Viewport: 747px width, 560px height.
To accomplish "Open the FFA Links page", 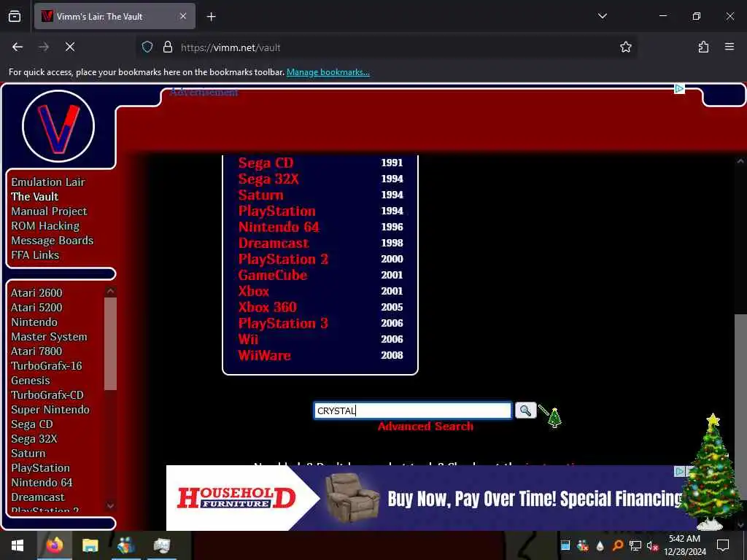I will [x=35, y=255].
